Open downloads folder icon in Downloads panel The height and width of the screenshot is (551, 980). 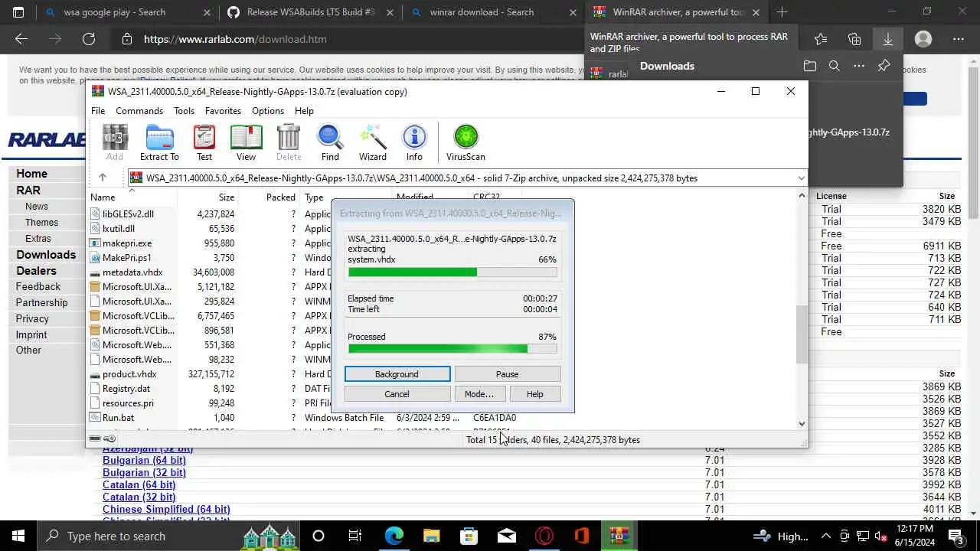[810, 66]
